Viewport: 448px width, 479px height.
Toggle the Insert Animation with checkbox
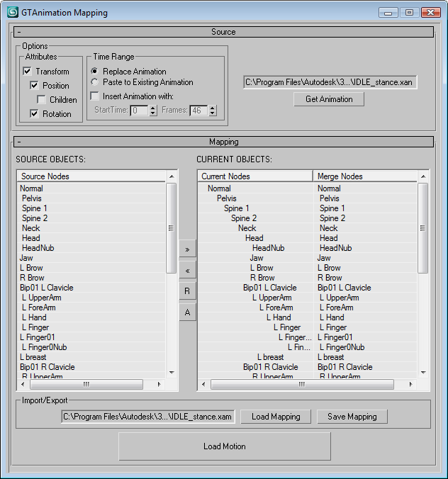pos(95,96)
